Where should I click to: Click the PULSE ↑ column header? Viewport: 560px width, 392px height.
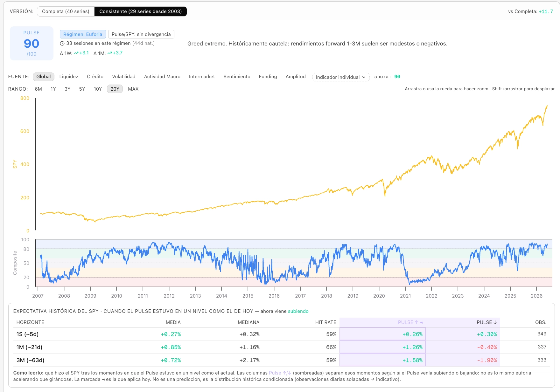pos(410,322)
